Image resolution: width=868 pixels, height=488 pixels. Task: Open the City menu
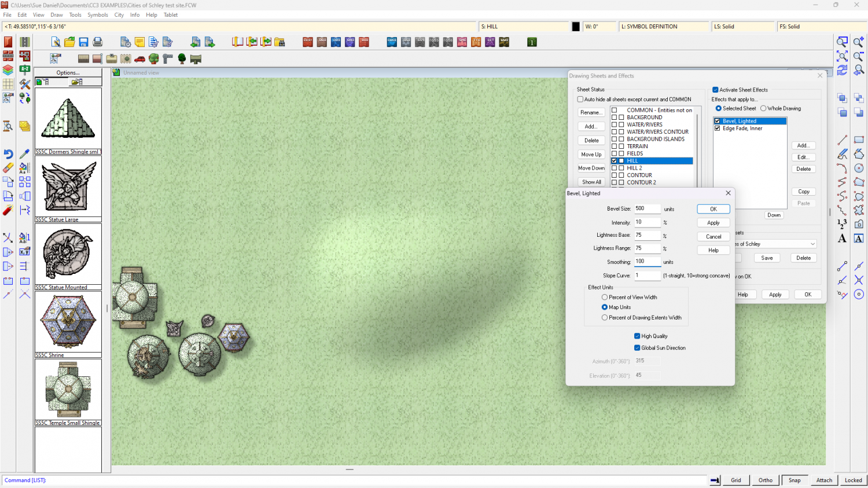(x=119, y=15)
